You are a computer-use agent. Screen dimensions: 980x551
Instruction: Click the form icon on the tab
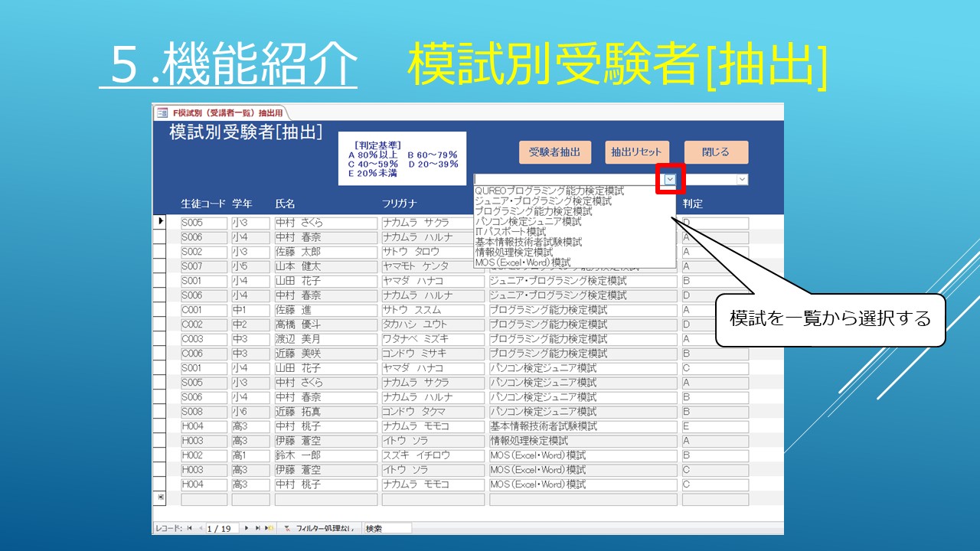pos(162,112)
